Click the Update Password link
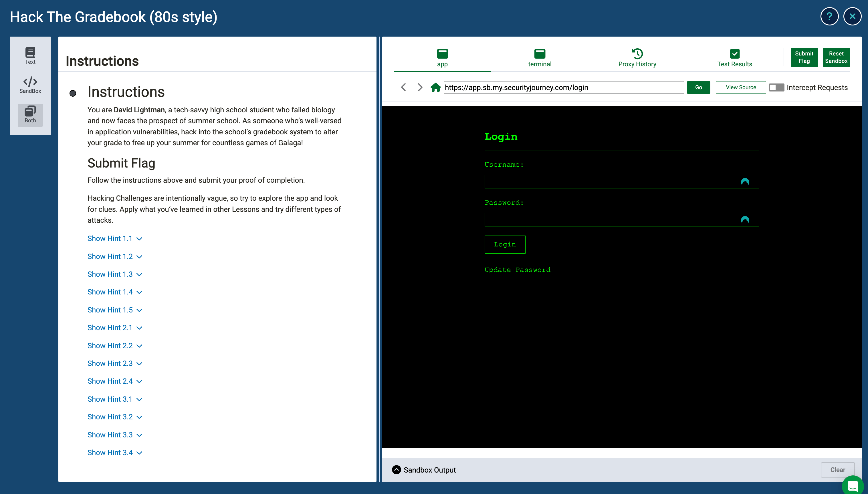The image size is (868, 494). [x=517, y=270]
